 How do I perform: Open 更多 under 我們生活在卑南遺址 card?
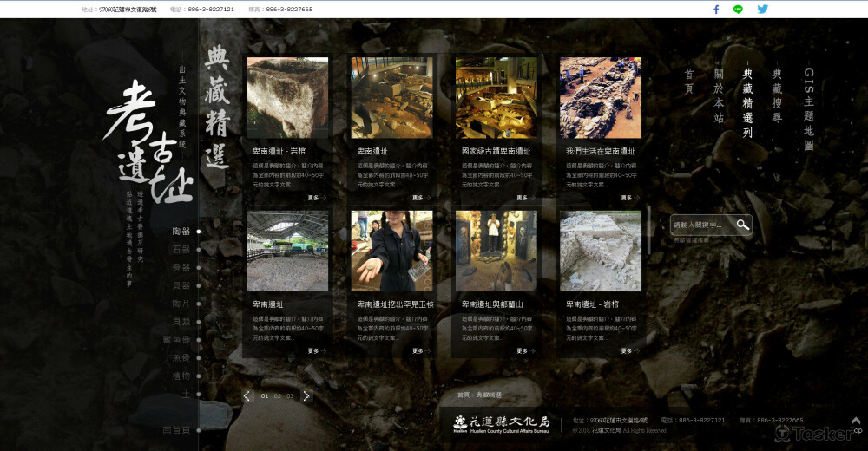coord(628,198)
